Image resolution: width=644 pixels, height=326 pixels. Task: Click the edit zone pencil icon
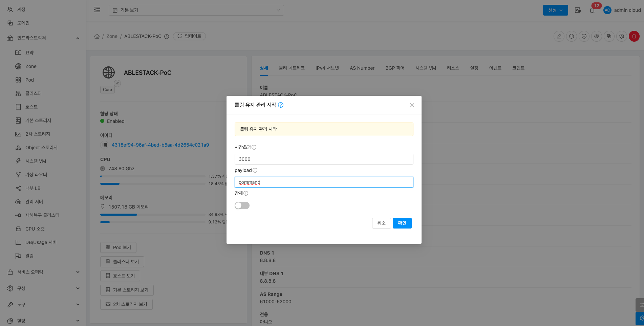(559, 36)
